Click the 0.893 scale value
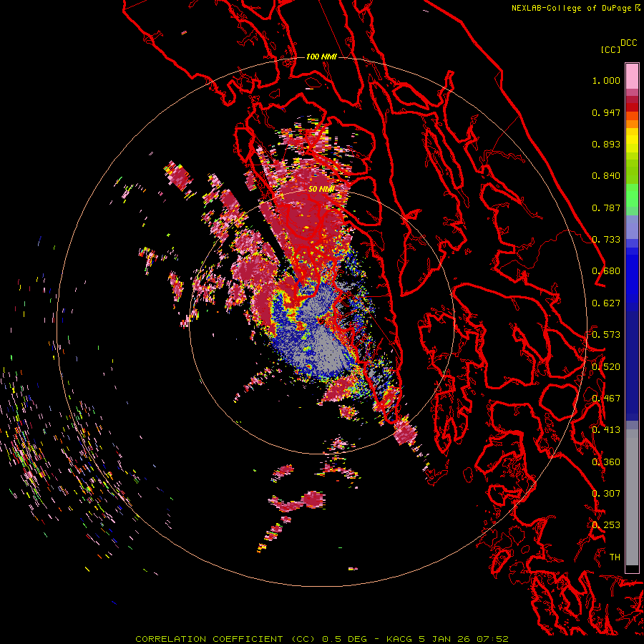Image resolution: width=644 pixels, height=644 pixels. click(606, 144)
